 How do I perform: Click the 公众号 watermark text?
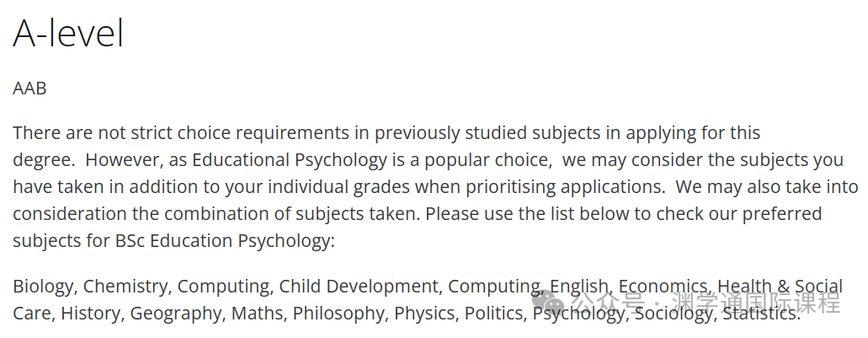pos(607,303)
